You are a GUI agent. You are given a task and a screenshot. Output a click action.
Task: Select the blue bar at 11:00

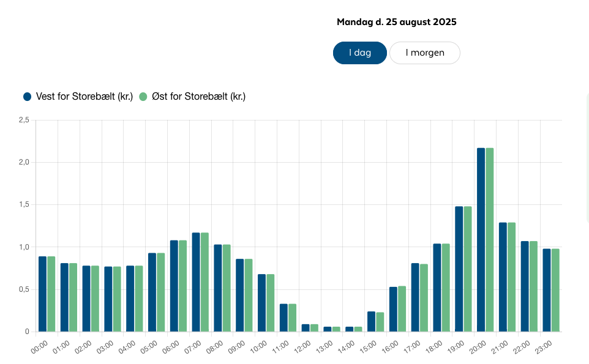pos(283,318)
